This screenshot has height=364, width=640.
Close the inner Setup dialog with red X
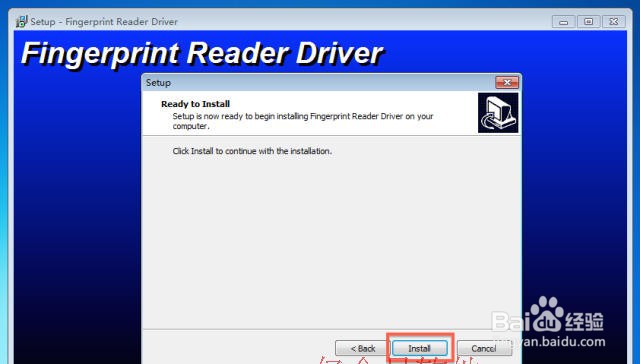point(507,82)
